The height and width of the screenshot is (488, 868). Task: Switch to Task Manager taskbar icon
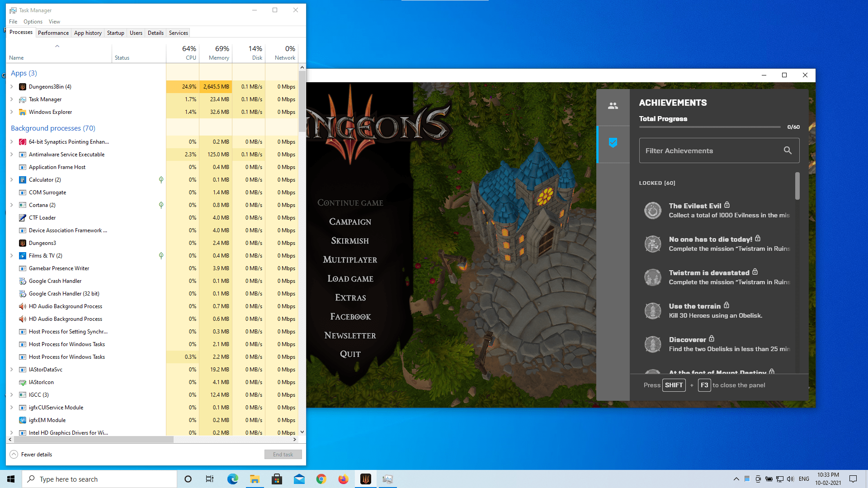(x=388, y=479)
